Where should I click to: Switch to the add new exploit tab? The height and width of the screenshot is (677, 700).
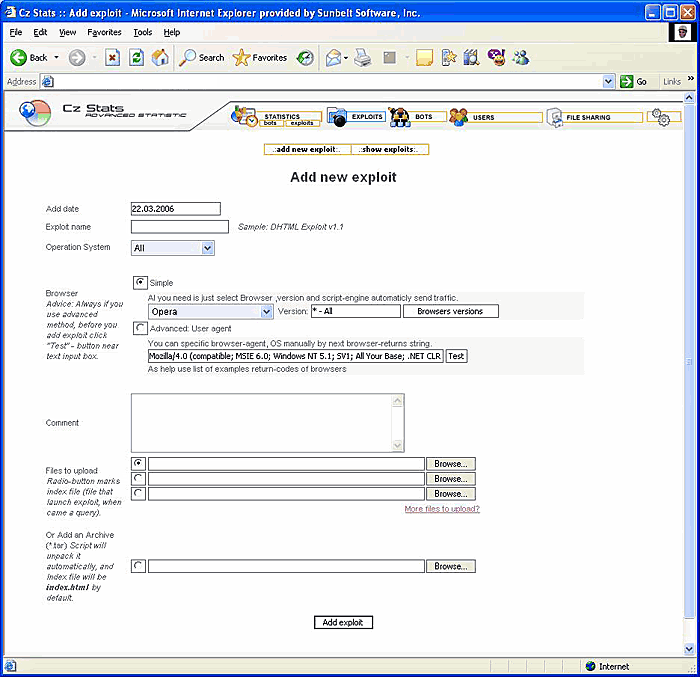(307, 150)
